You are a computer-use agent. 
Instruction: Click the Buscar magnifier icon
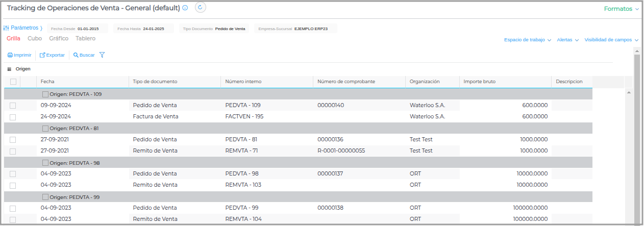(x=76, y=55)
